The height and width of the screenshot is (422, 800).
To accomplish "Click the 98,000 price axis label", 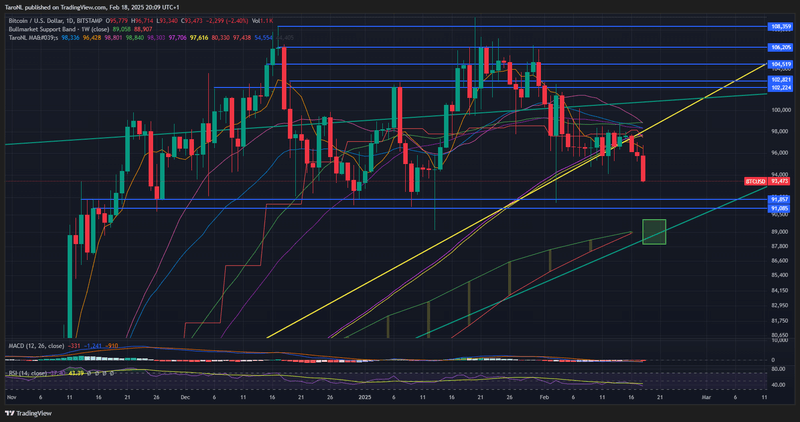I will tap(781, 131).
